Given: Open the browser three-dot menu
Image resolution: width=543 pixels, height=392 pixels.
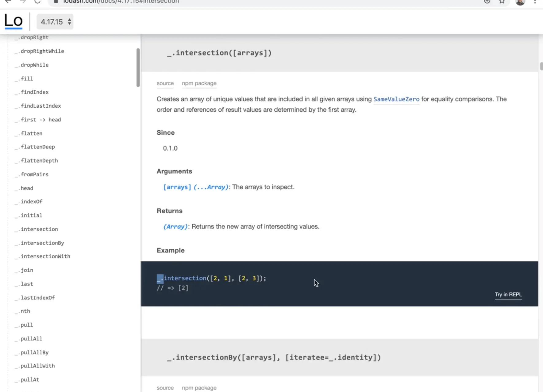Looking at the screenshot, I should click(x=536, y=2).
